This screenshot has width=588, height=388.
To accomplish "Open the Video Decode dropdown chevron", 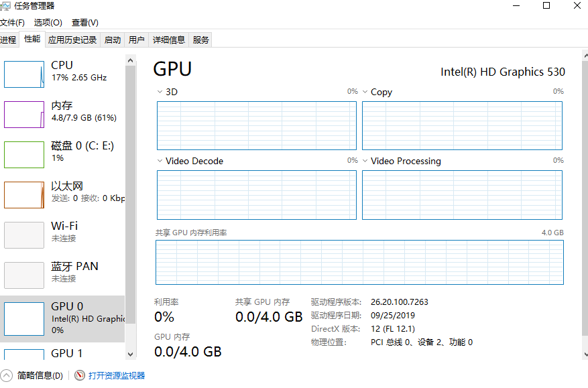I will [160, 161].
